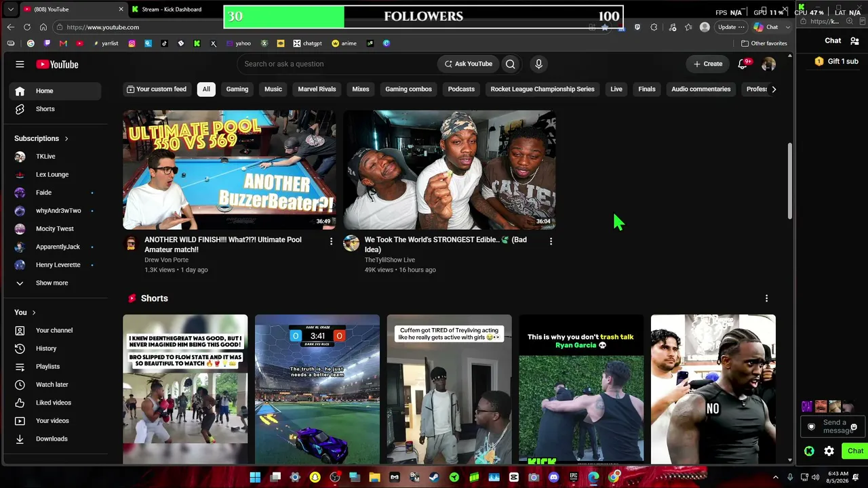Image resolution: width=868 pixels, height=488 pixels.
Task: Open Kick chat settings gear
Action: [829, 451]
